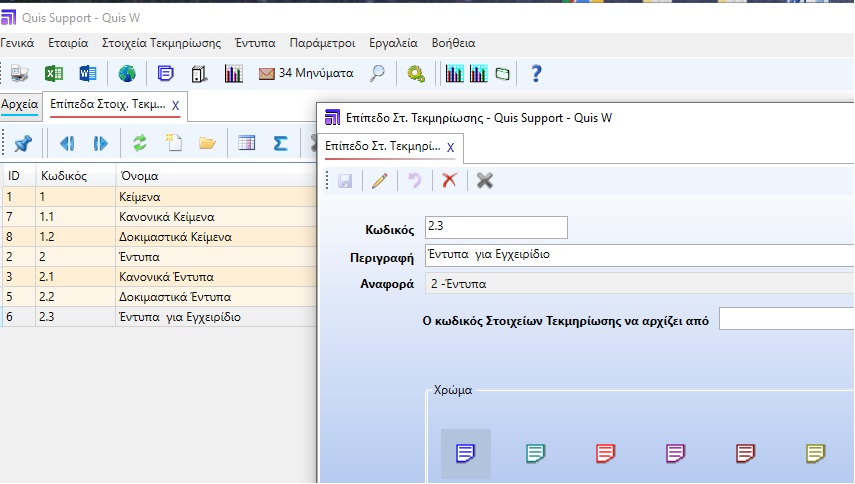Click the blue document note toolbar icon
This screenshot has width=855, height=484.
[x=166, y=73]
